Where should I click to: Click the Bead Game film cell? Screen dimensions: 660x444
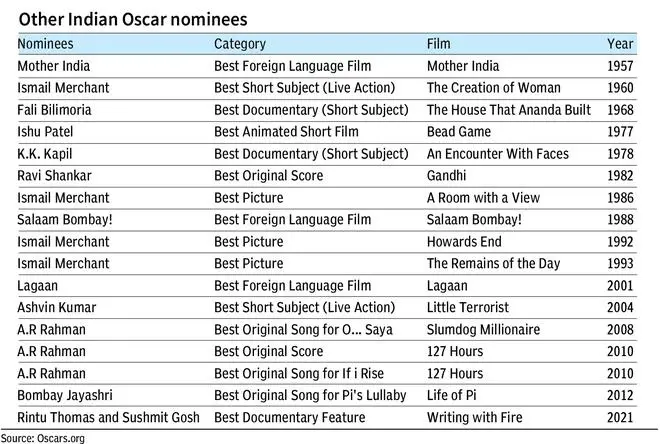click(x=459, y=132)
